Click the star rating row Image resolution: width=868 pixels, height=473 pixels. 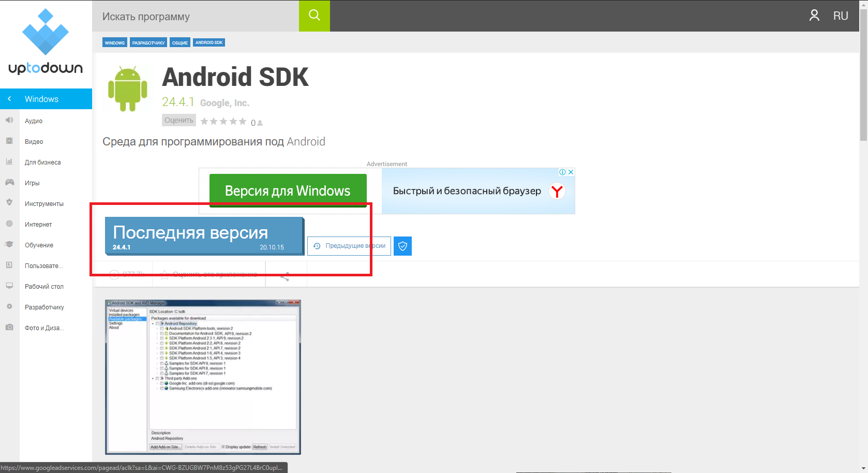(x=223, y=121)
